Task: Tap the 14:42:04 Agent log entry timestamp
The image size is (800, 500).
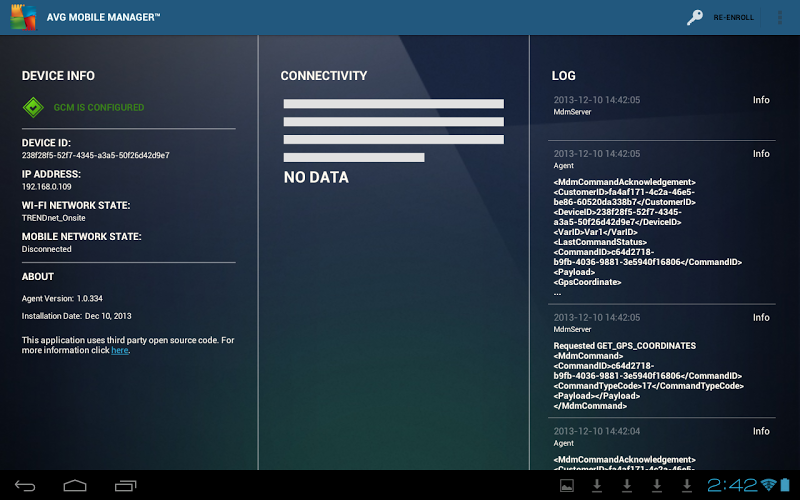Action: point(597,431)
